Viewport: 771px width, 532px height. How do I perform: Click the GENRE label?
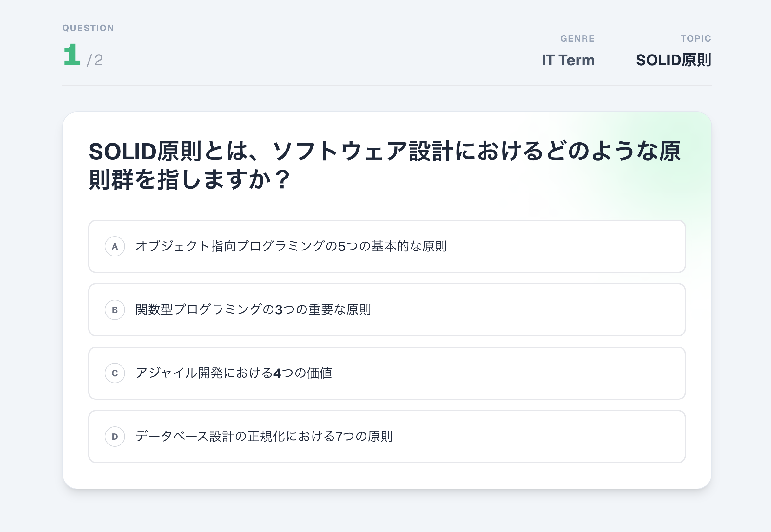[577, 39]
